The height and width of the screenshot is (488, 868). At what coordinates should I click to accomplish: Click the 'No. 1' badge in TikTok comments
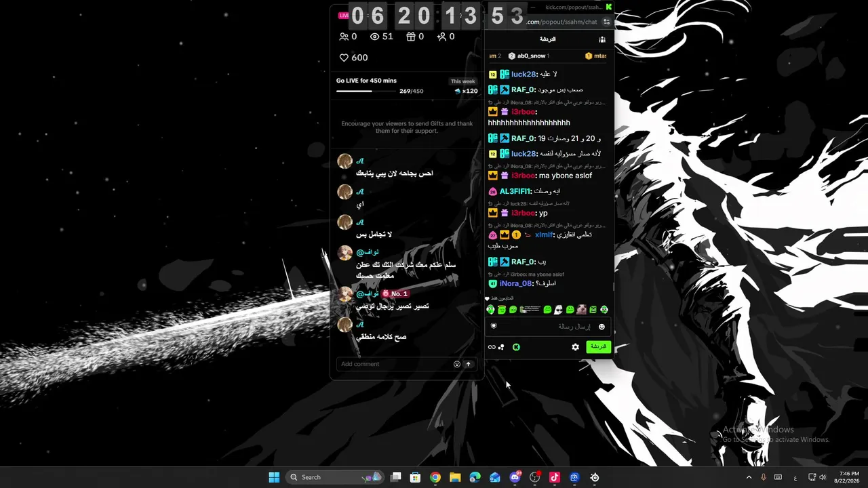[x=395, y=293]
